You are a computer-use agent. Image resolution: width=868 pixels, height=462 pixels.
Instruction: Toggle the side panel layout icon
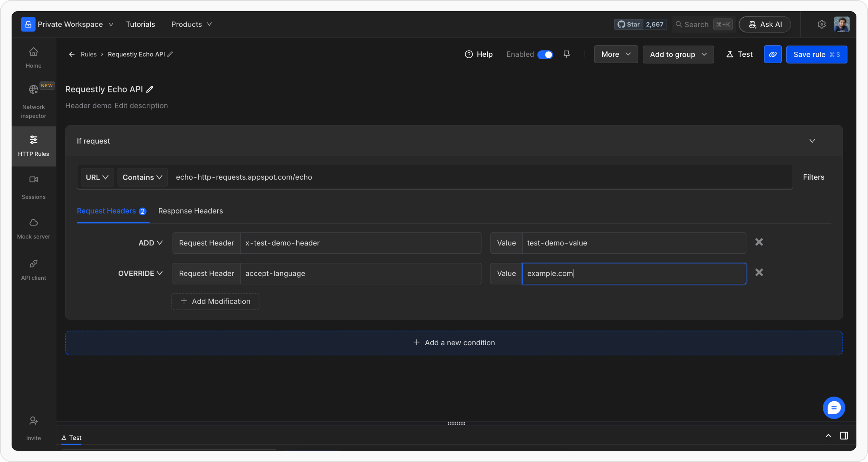(x=844, y=436)
